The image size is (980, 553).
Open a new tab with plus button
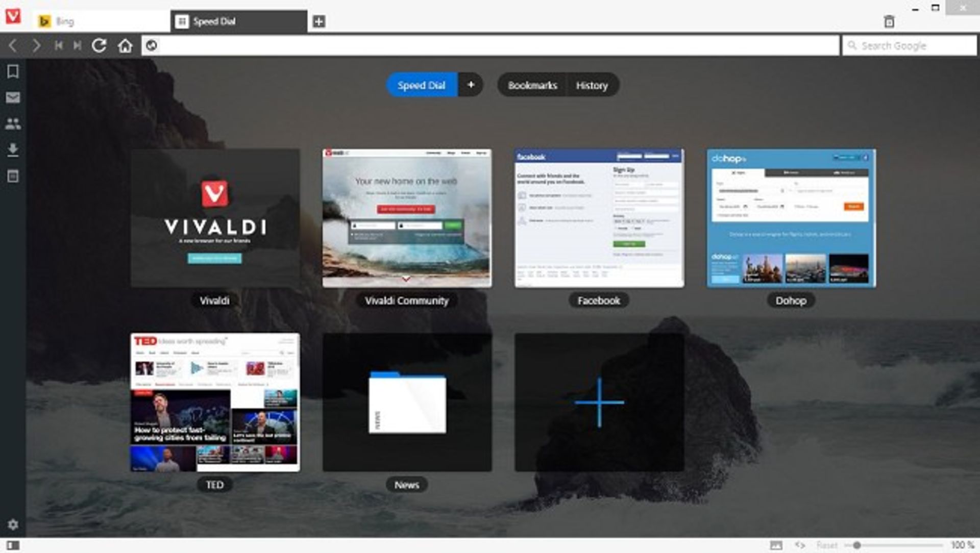tap(319, 21)
